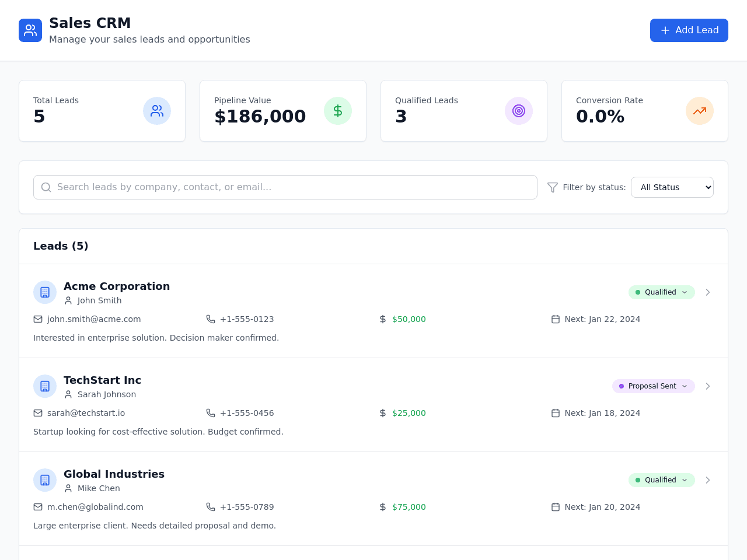The height and width of the screenshot is (560, 747).
Task: Open Global Industries' Qualified status dropdown
Action: (662, 480)
